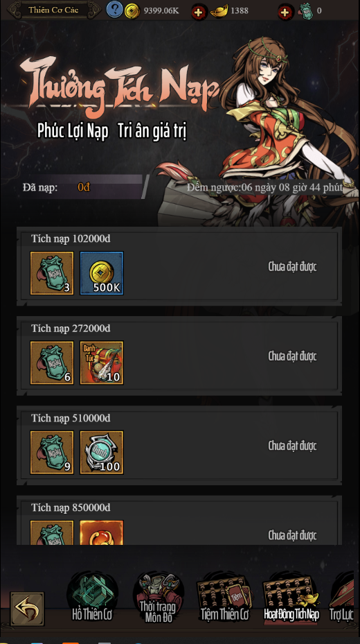Click 500K coin reward icon
Image resolution: width=360 pixels, height=644 pixels.
pyautogui.click(x=102, y=273)
